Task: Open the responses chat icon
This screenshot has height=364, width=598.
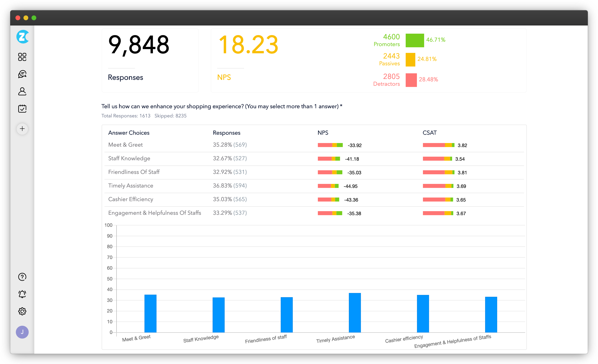Action: click(x=22, y=74)
